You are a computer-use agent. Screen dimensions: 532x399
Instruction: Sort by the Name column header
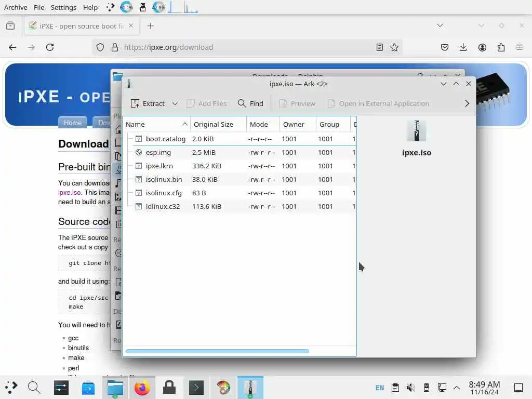(x=156, y=124)
